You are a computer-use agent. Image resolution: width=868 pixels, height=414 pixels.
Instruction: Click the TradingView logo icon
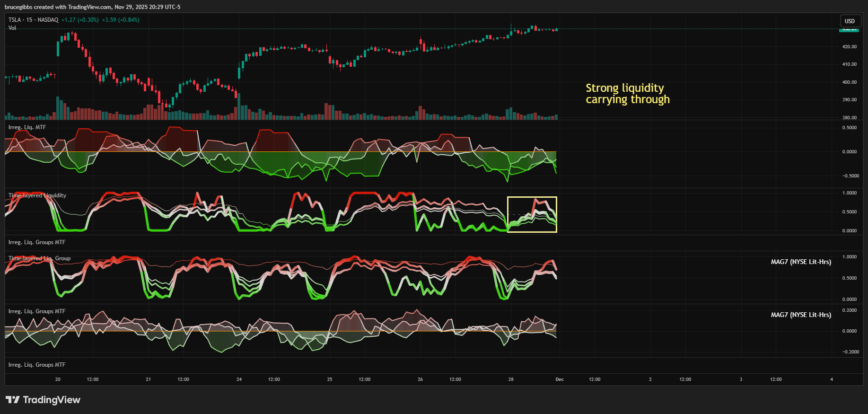[13, 400]
